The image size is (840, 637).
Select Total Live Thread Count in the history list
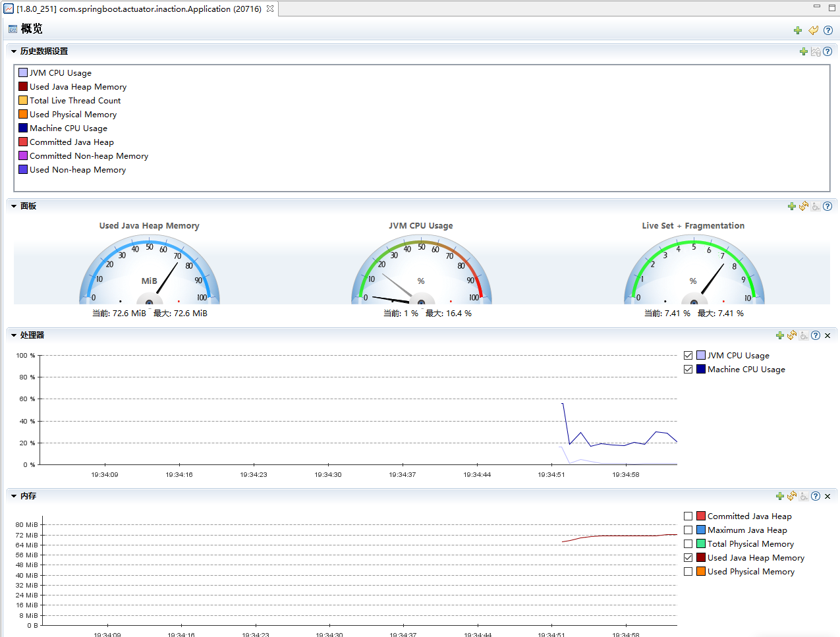(74, 100)
